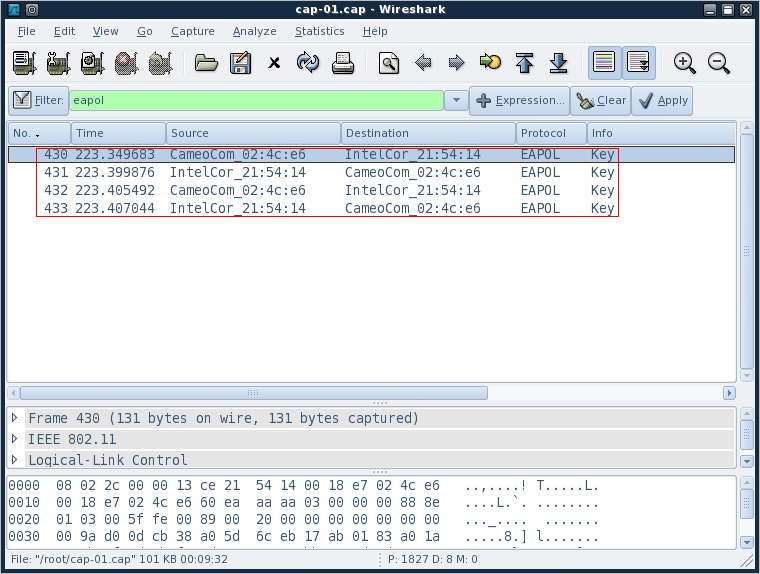Viewport: 760px width, 574px height.
Task: Click into the eapol filter field
Action: 256,100
